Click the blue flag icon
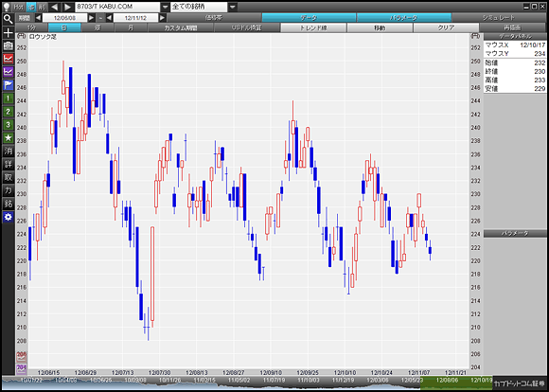Image resolution: width=549 pixels, height=392 pixels. pos(9,85)
